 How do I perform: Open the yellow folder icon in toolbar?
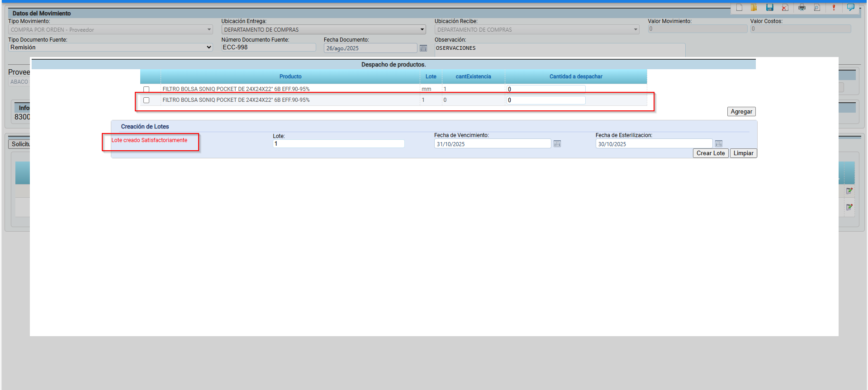point(754,7)
